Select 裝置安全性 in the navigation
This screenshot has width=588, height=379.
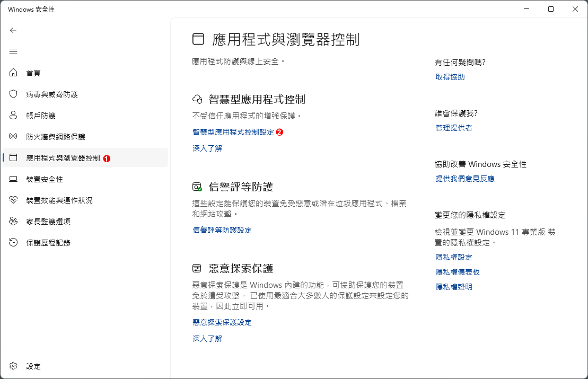tap(85, 179)
